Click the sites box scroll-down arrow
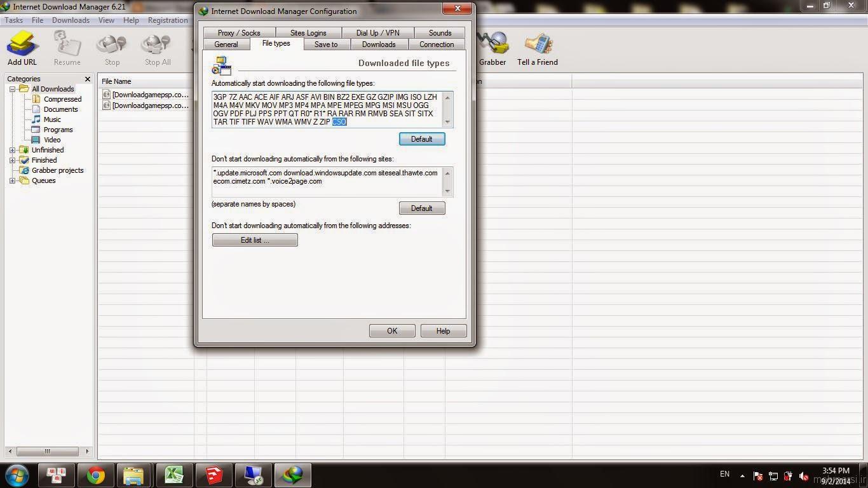Viewport: 868px width, 488px height. [448, 191]
